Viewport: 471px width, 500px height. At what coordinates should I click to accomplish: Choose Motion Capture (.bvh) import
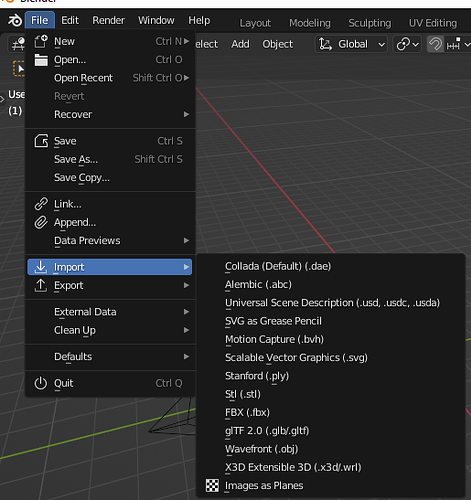click(x=331, y=339)
